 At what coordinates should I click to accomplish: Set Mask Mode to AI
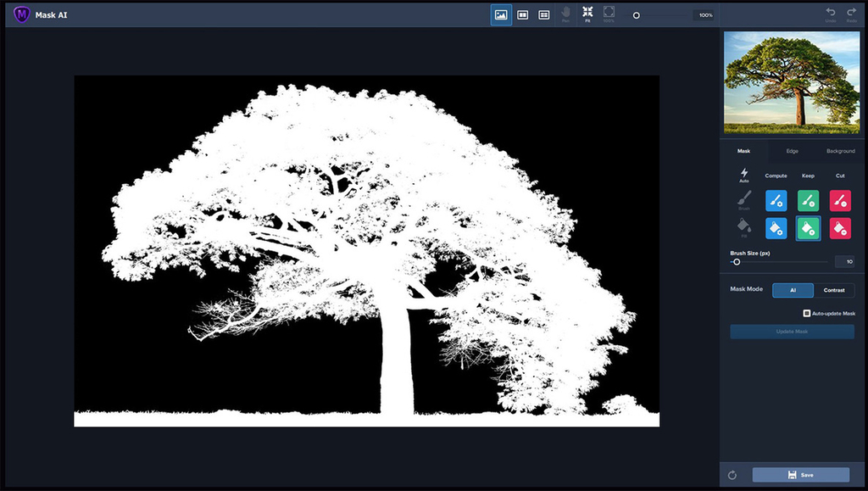pyautogui.click(x=793, y=290)
